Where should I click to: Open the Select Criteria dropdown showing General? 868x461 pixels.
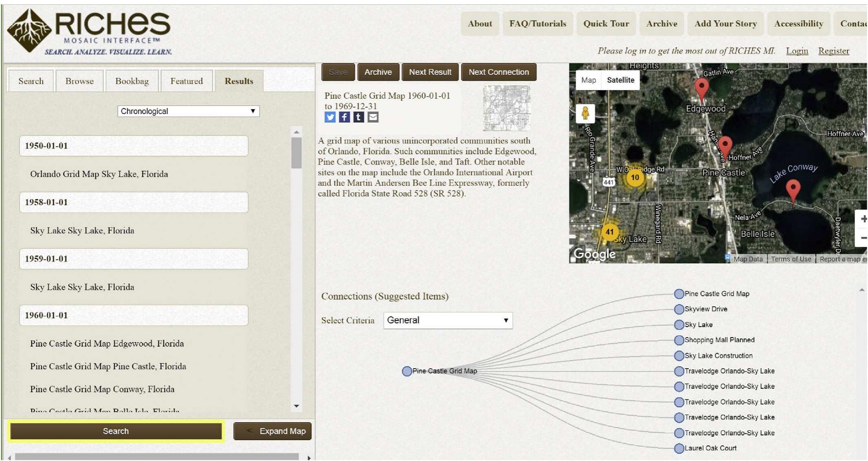448,321
